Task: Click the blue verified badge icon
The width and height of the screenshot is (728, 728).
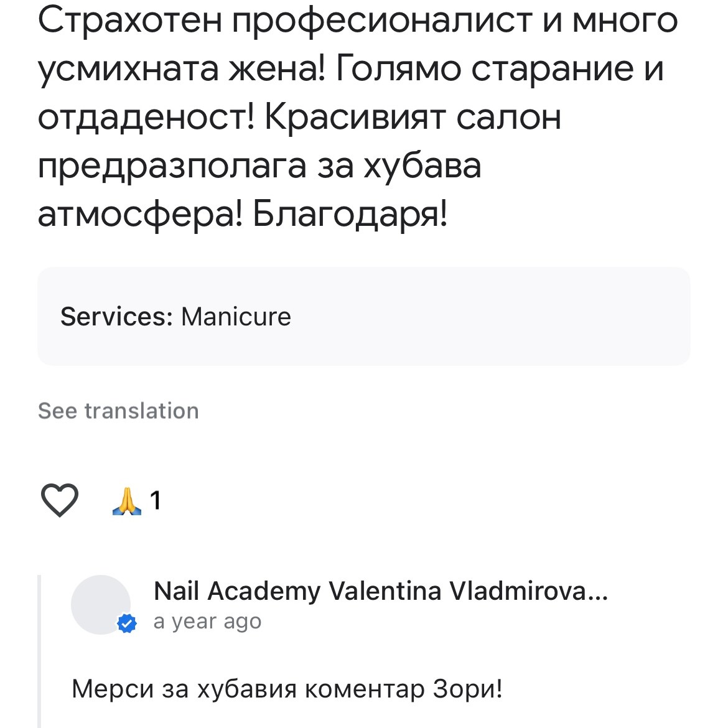Action: tap(127, 623)
